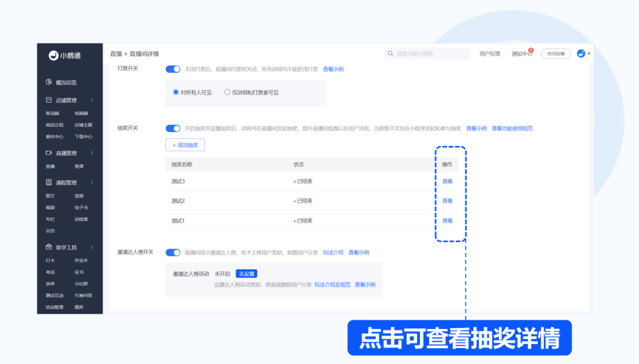Open 音频 course type

[79, 196]
